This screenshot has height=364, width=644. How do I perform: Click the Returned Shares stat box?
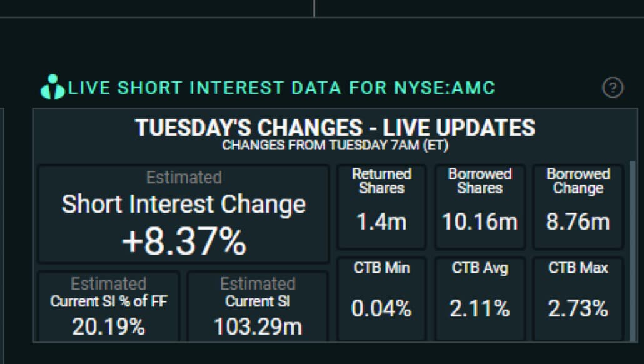pos(381,205)
